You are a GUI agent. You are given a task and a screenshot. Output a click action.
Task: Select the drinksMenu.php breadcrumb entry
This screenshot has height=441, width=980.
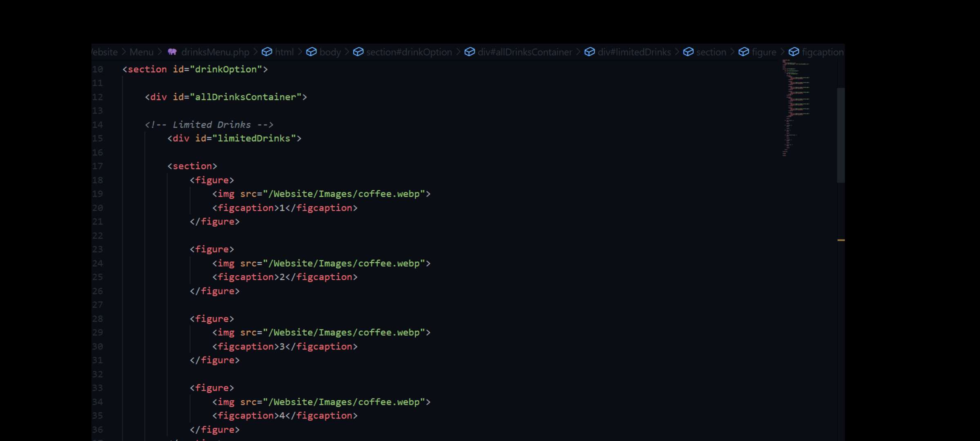[216, 52]
